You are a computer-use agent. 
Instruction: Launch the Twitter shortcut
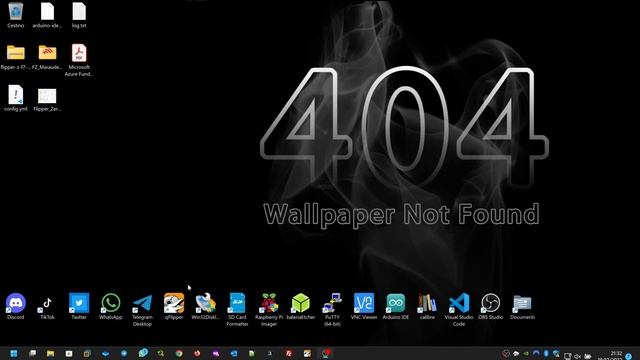point(79,306)
